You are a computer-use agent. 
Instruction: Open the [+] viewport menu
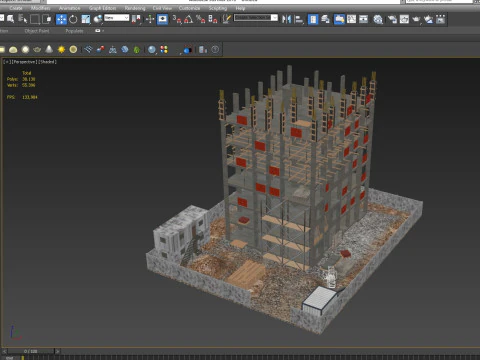(x=6, y=62)
